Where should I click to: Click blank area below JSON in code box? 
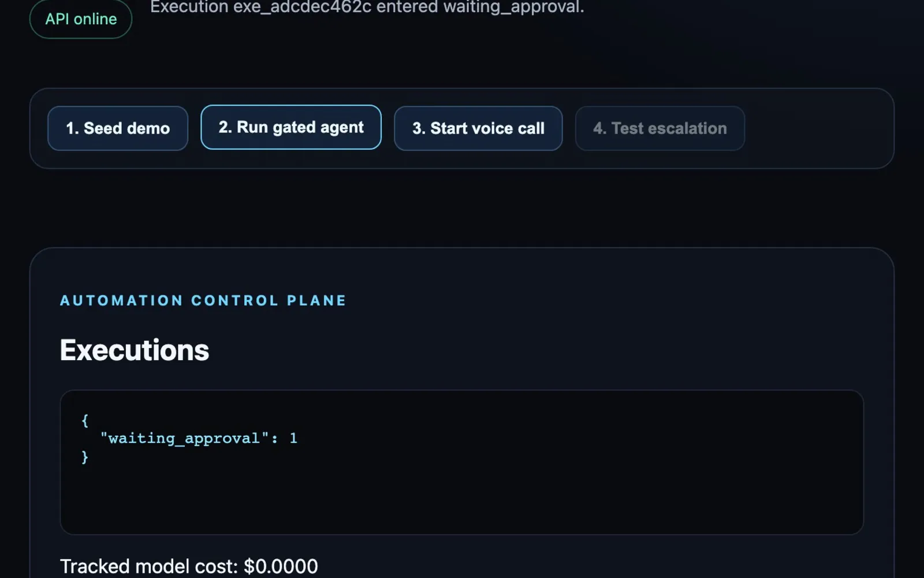tap(462, 500)
